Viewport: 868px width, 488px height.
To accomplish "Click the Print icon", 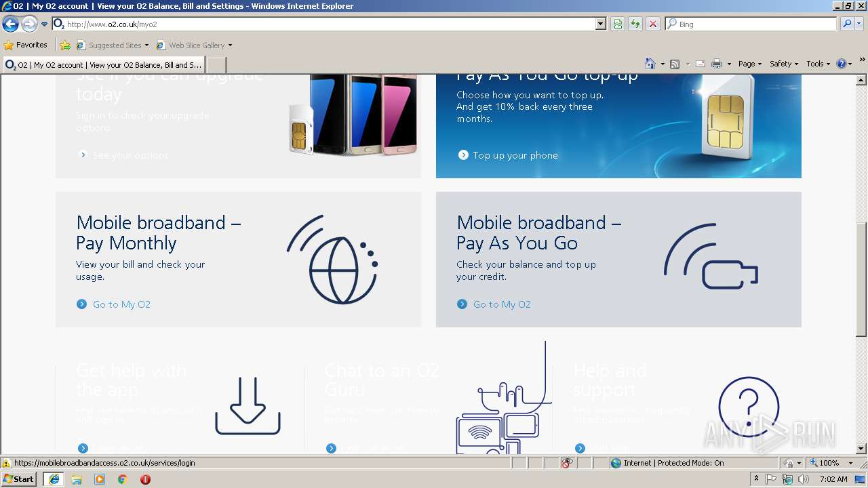I will pos(717,64).
